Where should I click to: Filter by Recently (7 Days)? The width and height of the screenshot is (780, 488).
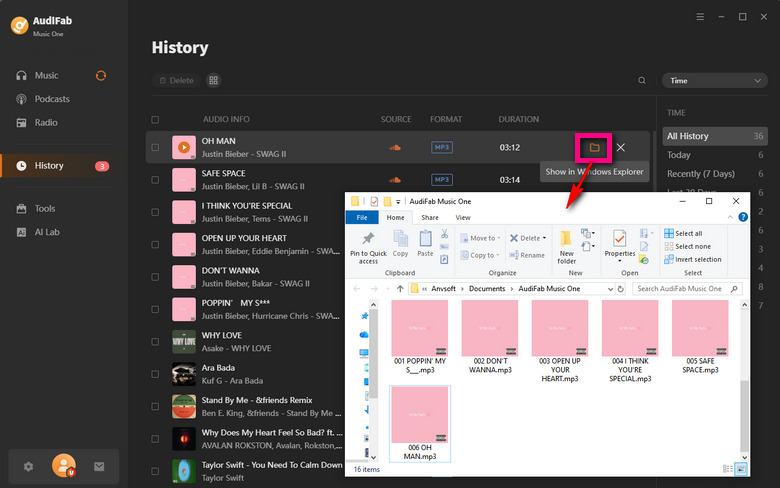pos(715,174)
